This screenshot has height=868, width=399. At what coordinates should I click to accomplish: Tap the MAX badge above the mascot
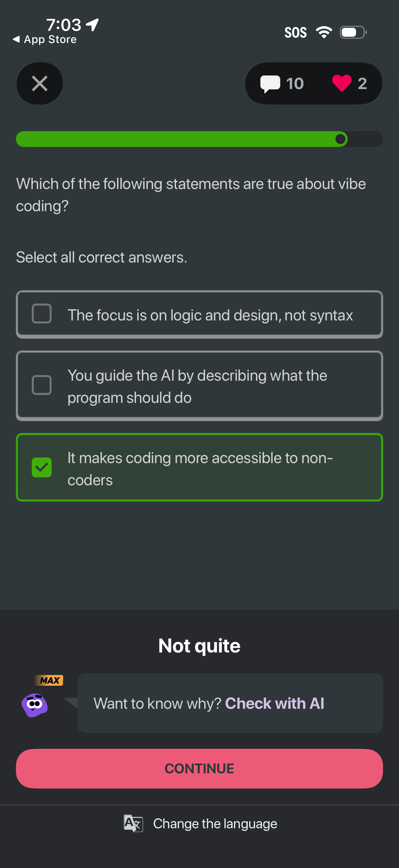point(48,680)
